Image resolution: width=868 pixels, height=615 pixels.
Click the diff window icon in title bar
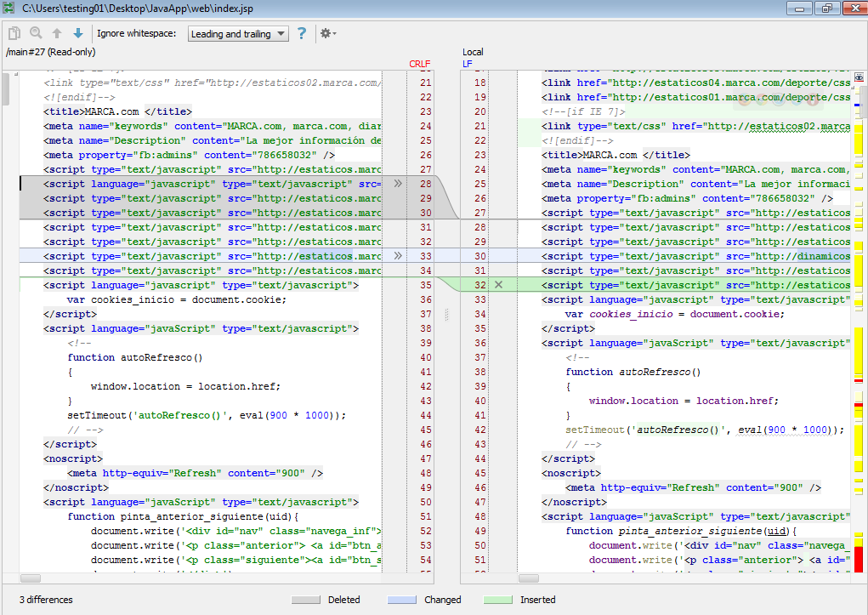click(x=8, y=8)
